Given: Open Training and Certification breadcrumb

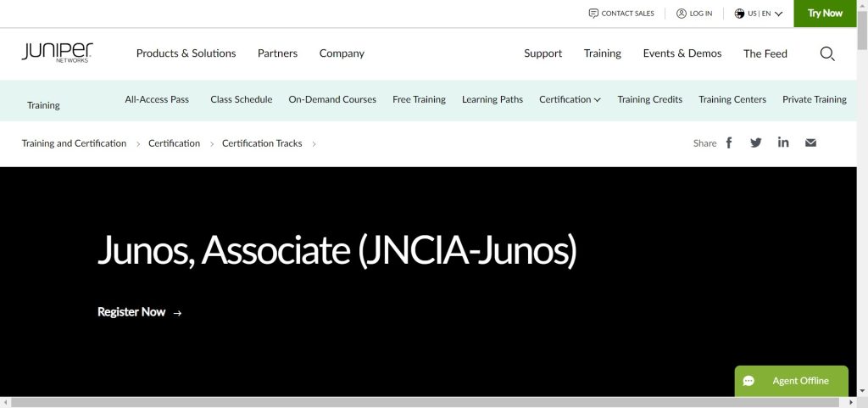Looking at the screenshot, I should (75, 143).
